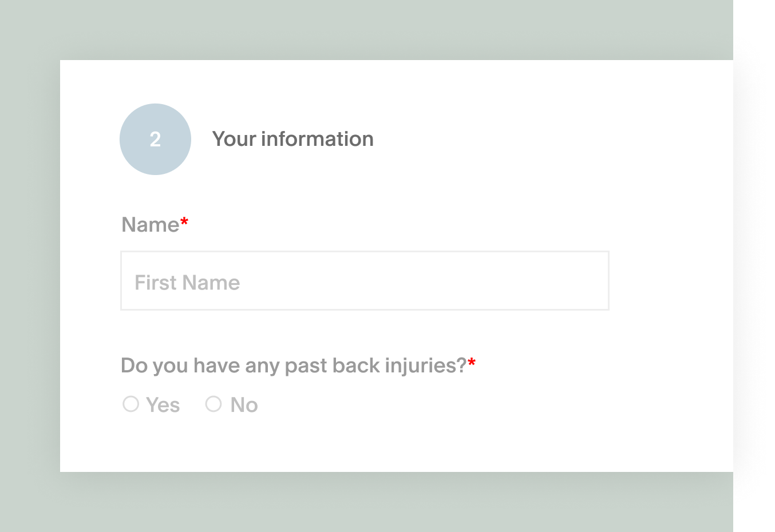Click the "First Name" placeholder text
The width and height of the screenshot is (775, 532).
tap(187, 283)
